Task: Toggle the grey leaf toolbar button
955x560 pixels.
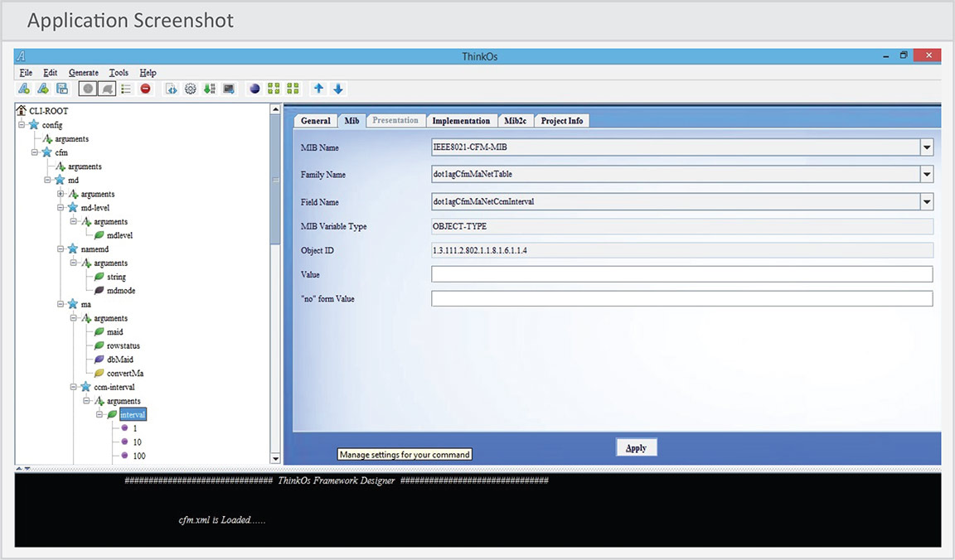Action: click(x=107, y=89)
